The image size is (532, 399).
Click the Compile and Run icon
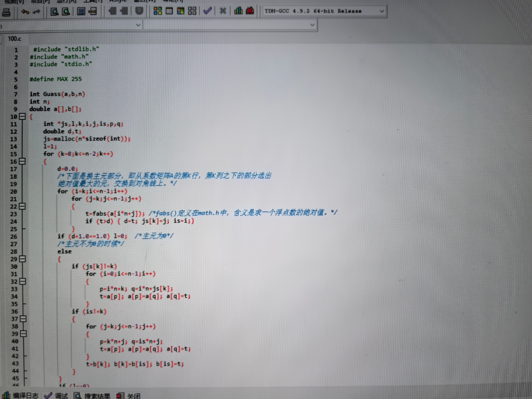(x=181, y=11)
